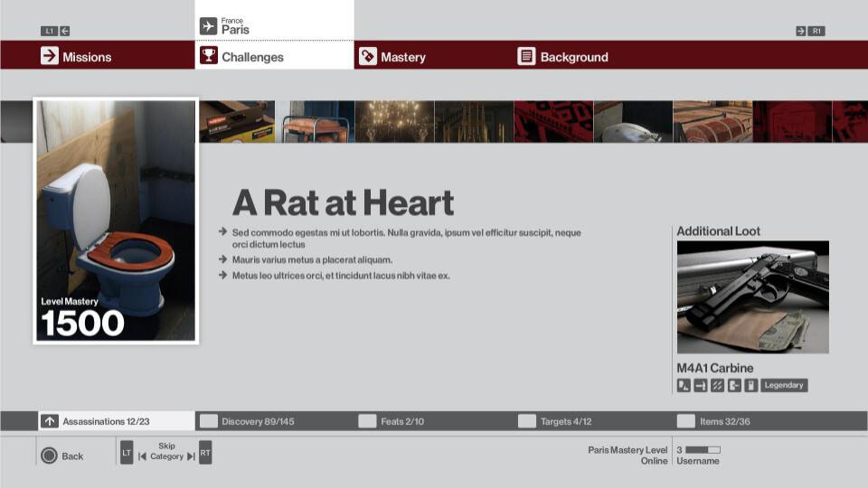Select the red carpet roll challenge thumbnail
This screenshot has height=488, width=868.
[x=713, y=122]
